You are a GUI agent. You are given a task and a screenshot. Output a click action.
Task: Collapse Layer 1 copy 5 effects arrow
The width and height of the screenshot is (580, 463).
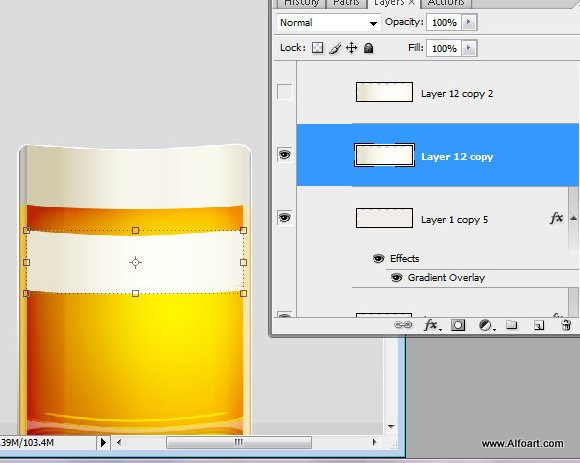tap(573, 218)
